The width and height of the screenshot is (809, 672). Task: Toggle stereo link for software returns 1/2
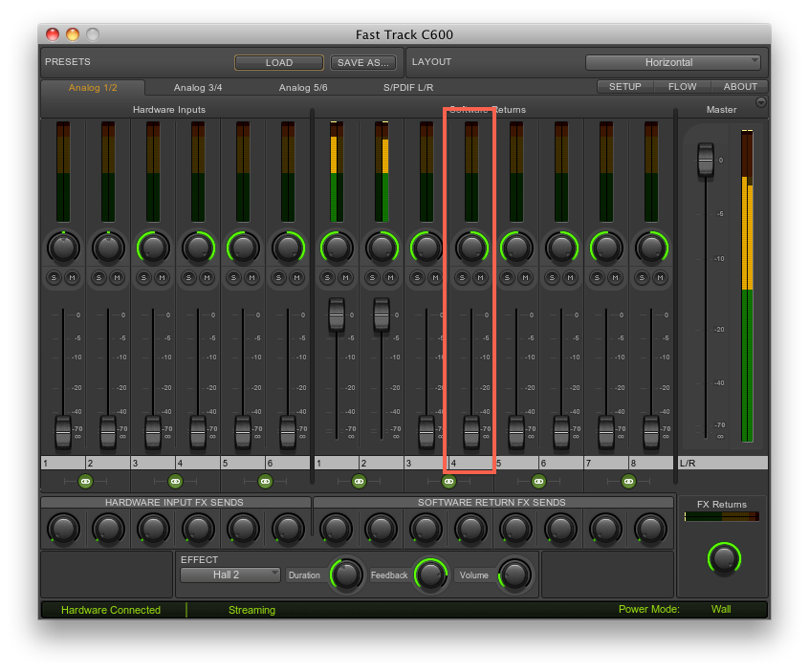click(x=360, y=481)
